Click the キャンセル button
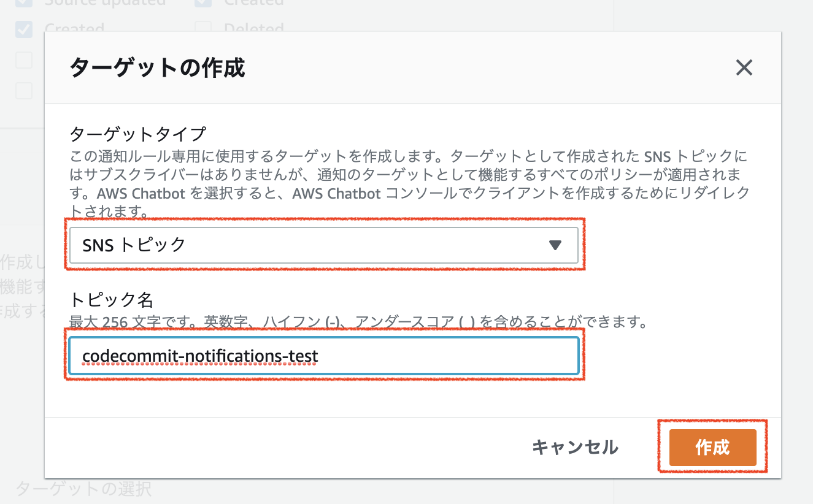813x504 pixels. 575,447
